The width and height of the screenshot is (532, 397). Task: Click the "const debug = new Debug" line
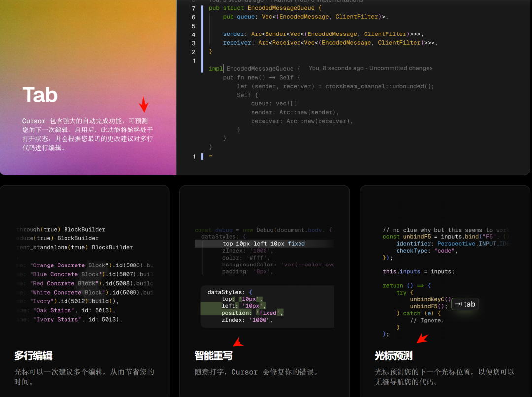(x=263, y=230)
